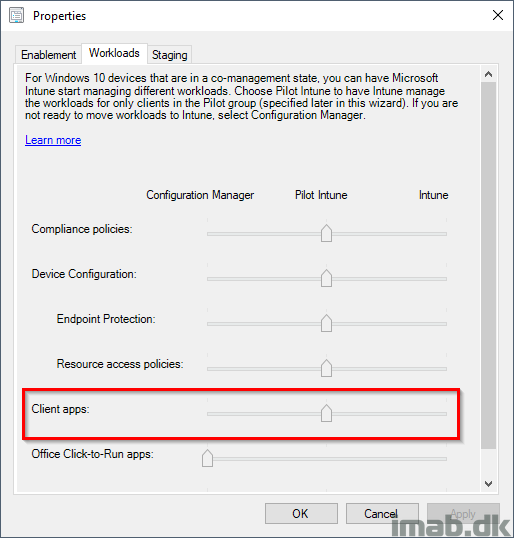The width and height of the screenshot is (514, 538).
Task: Set Compliance policies slider to Configuration Manager end
Action: tap(208, 234)
